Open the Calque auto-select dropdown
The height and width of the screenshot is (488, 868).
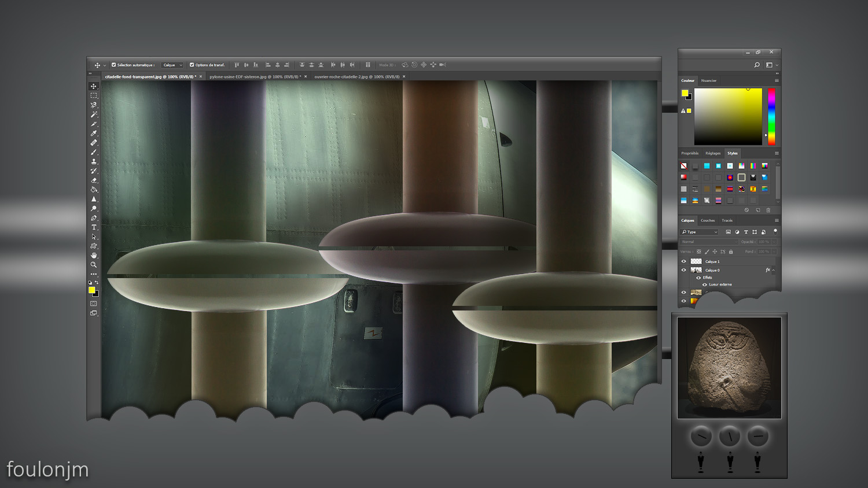(x=172, y=65)
